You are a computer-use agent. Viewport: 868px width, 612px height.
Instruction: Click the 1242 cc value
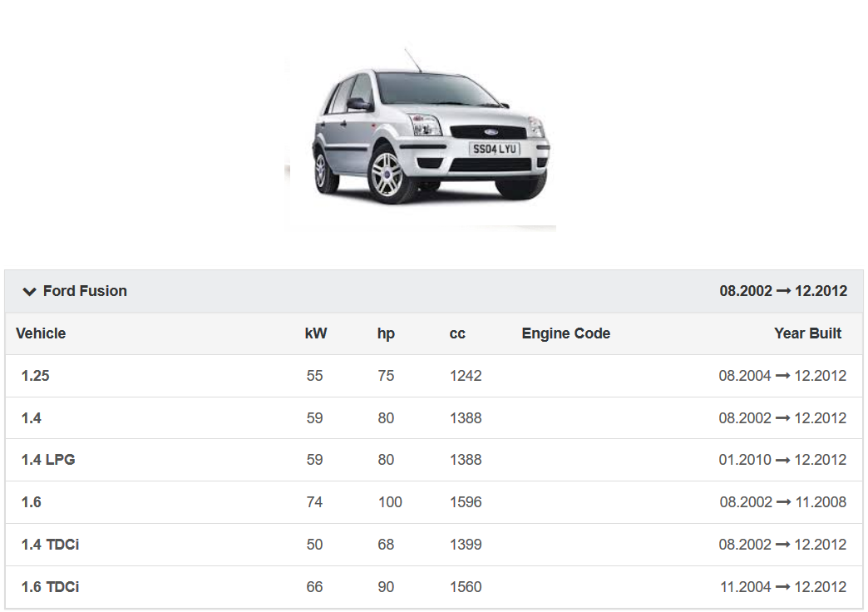click(466, 376)
